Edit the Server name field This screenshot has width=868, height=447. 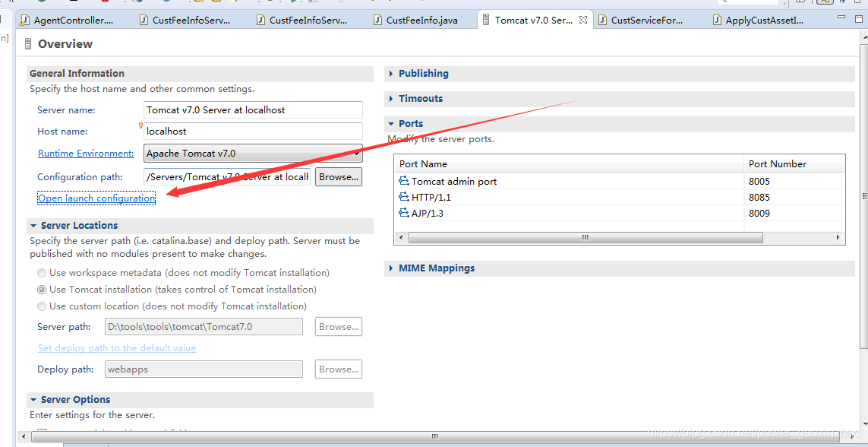tap(253, 109)
